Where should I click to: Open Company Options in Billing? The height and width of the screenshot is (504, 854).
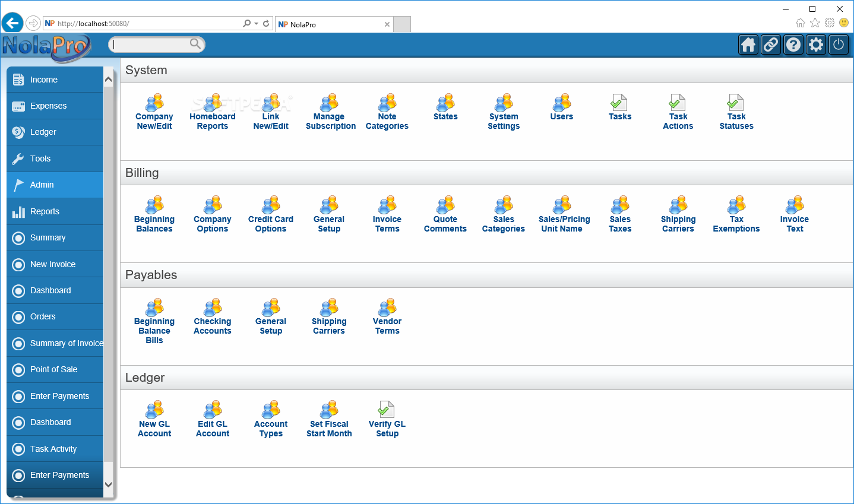click(213, 214)
